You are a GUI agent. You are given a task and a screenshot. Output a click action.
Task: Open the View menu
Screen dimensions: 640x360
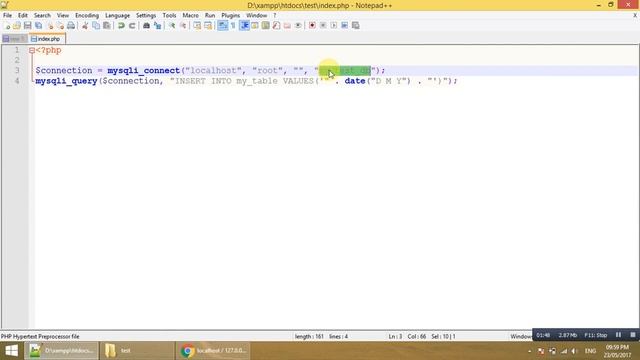point(62,16)
